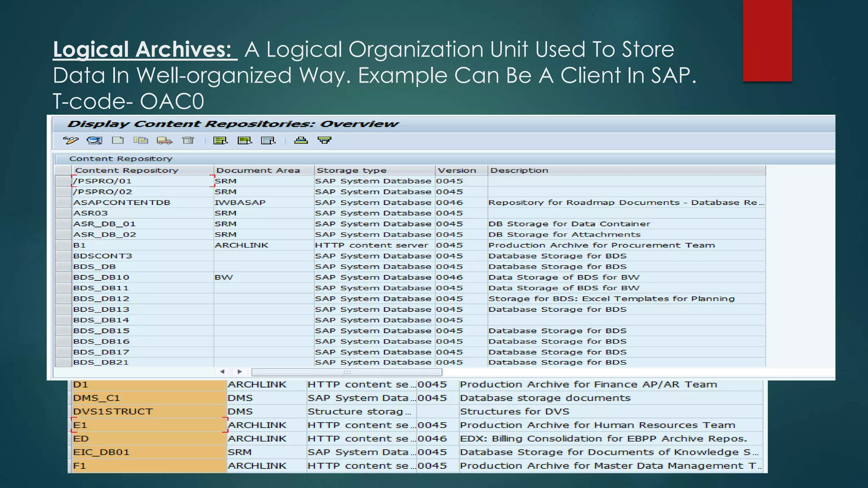Image resolution: width=868 pixels, height=488 pixels.
Task: Click the BDS_DB16 repository name
Action: point(101,341)
